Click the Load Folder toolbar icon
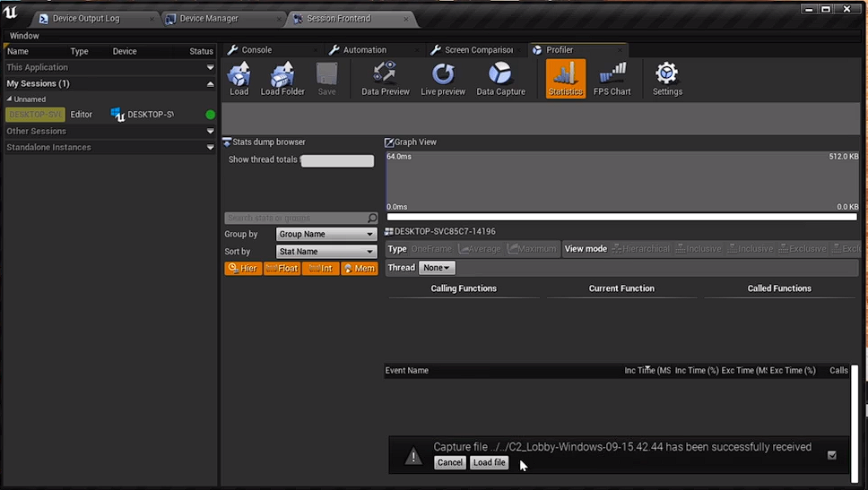This screenshot has height=490, width=868. (282, 79)
